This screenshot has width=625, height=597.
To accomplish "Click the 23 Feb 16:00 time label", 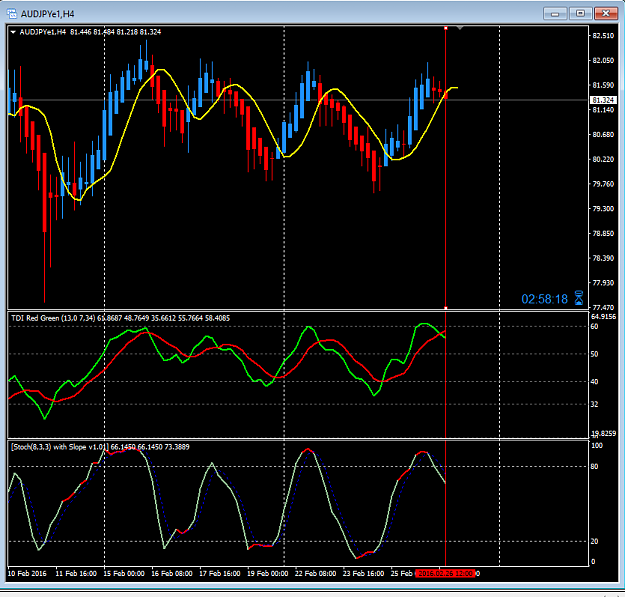I will tap(363, 573).
